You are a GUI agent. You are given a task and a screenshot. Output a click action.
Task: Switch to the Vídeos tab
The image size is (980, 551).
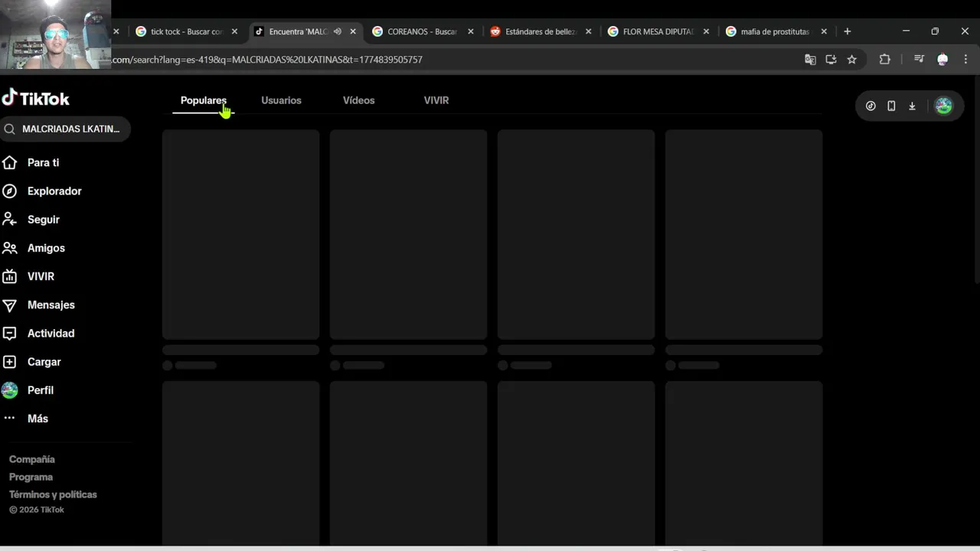pyautogui.click(x=358, y=100)
